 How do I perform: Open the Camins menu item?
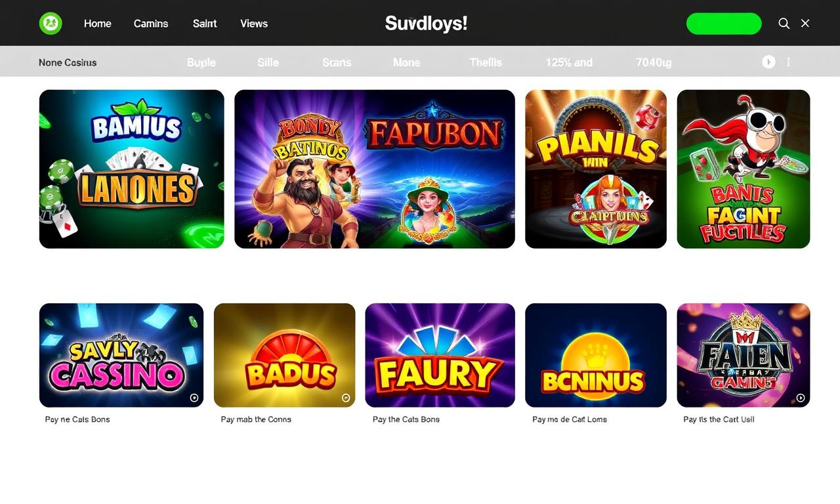(x=151, y=24)
